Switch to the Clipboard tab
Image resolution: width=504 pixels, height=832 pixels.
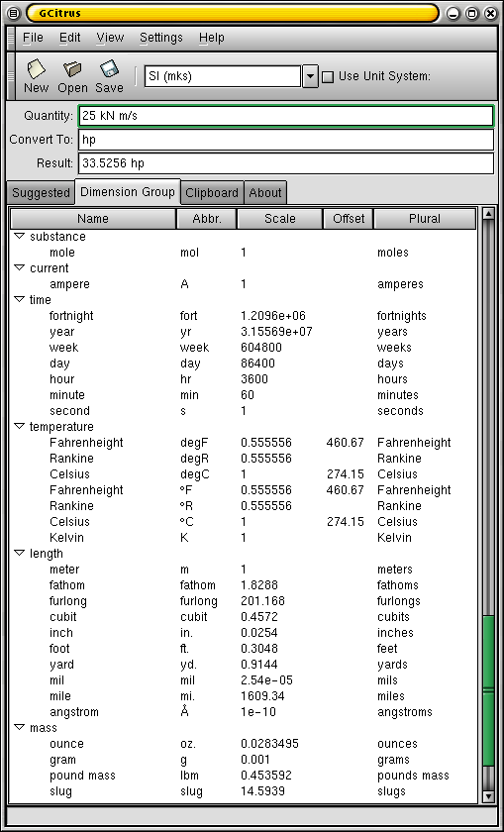pos(212,192)
